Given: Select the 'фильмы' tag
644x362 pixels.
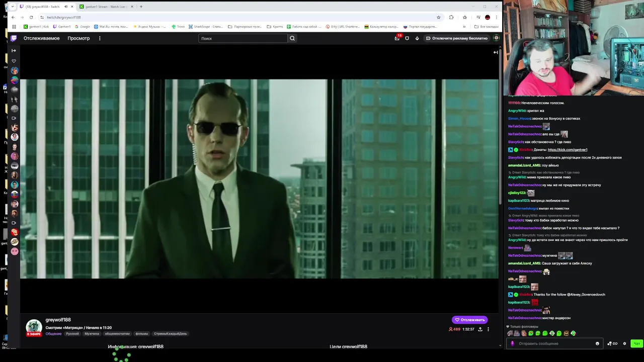Looking at the screenshot, I should [x=142, y=334].
